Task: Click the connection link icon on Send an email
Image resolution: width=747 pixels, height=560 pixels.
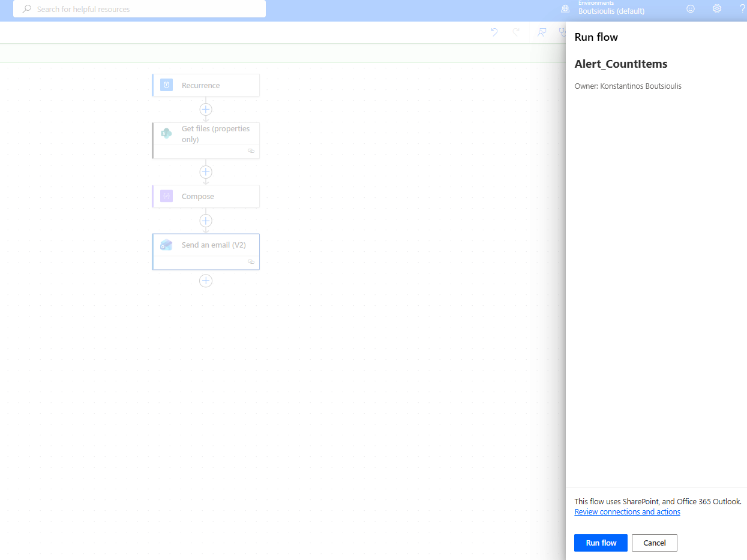Action: 251,262
